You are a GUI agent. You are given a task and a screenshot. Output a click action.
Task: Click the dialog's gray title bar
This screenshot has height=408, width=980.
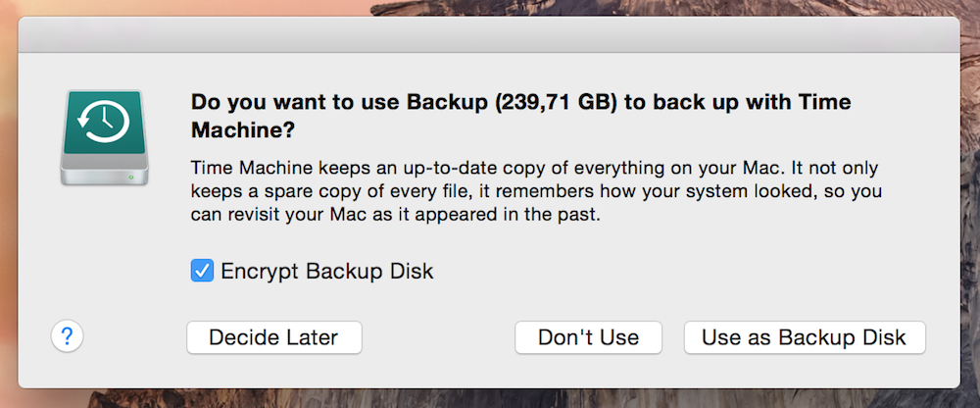click(x=489, y=35)
